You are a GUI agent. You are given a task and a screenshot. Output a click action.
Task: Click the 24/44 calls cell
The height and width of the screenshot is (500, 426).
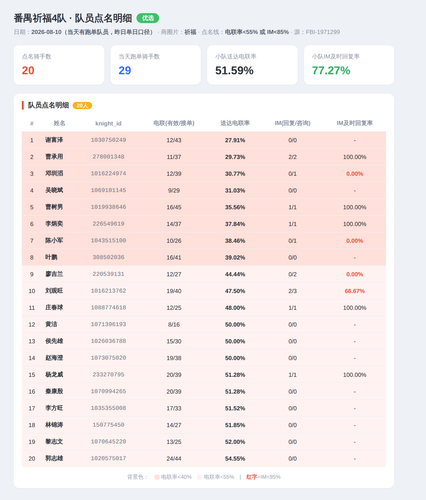(174, 459)
